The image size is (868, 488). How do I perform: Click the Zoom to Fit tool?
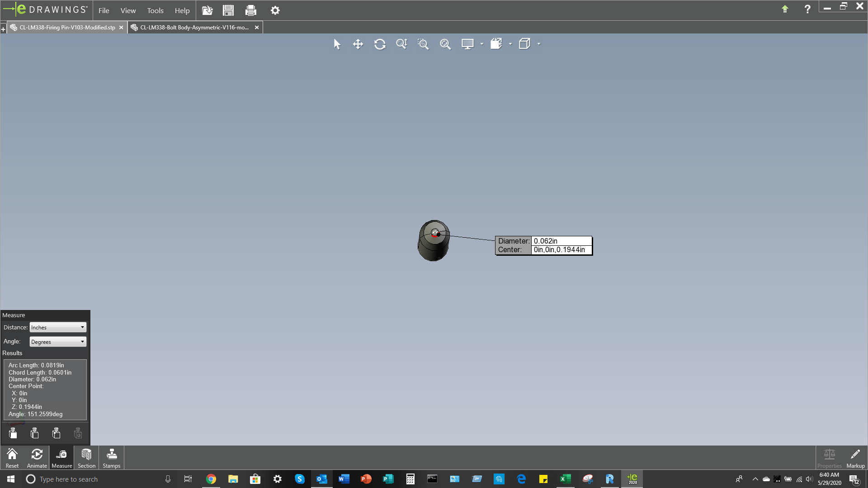445,44
